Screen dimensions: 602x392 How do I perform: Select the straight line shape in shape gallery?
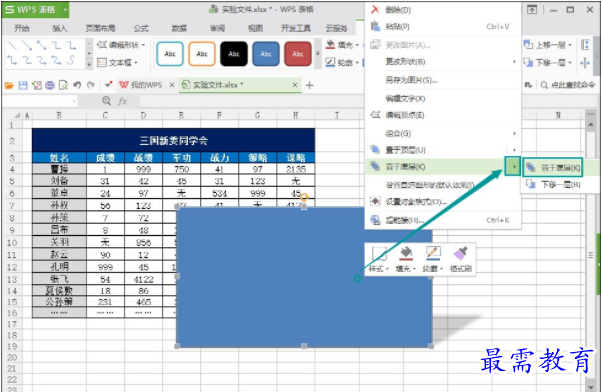[12, 46]
